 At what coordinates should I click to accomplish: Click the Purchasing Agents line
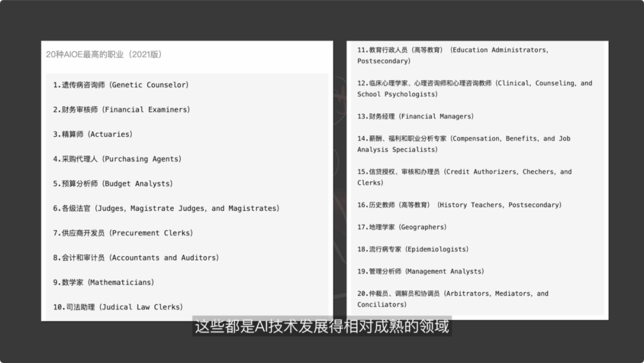click(117, 159)
